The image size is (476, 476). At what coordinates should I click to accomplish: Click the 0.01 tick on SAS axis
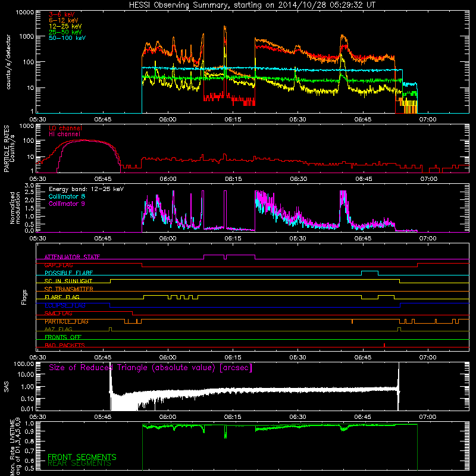pos(27,409)
